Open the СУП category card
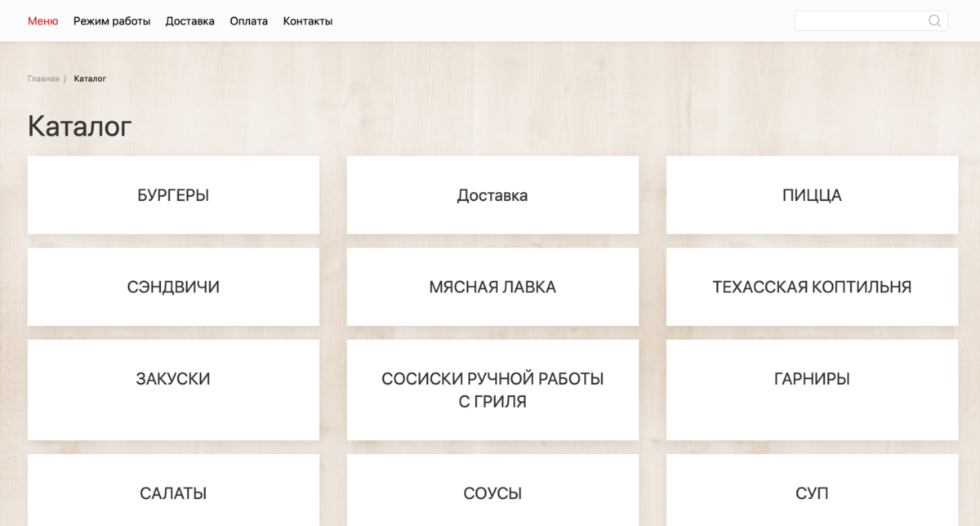Viewport: 980px width, 526px height. [812, 490]
